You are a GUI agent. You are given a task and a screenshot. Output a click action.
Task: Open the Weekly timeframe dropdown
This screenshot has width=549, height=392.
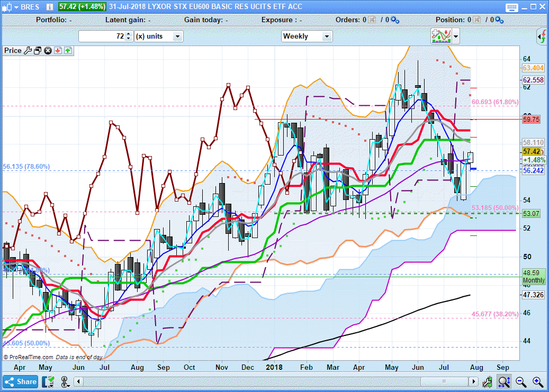(307, 36)
